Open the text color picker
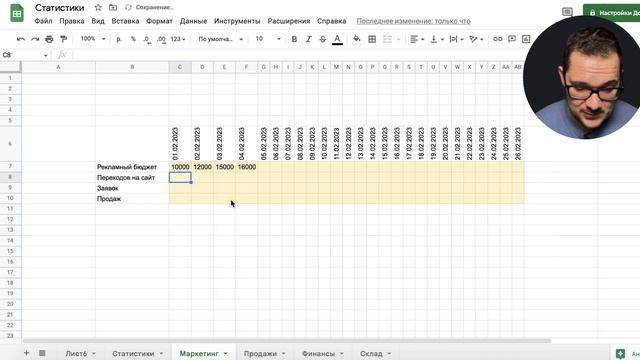Image resolution: width=640 pixels, height=360 pixels. pyautogui.click(x=337, y=39)
